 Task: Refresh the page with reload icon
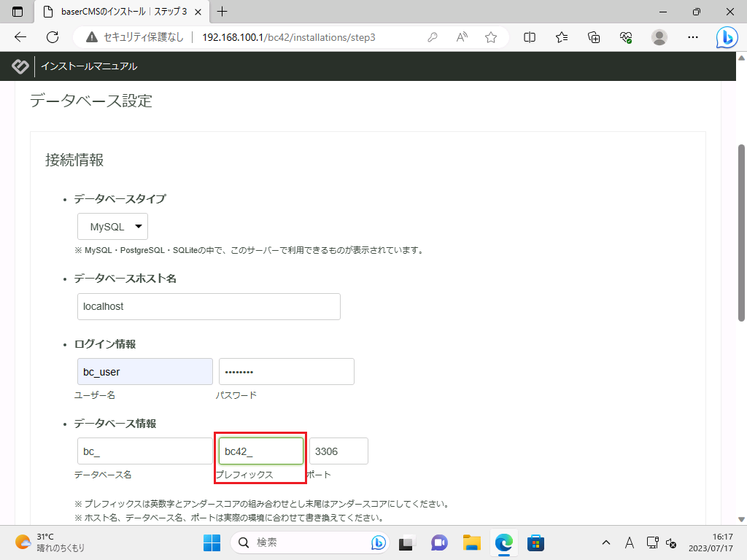point(52,37)
